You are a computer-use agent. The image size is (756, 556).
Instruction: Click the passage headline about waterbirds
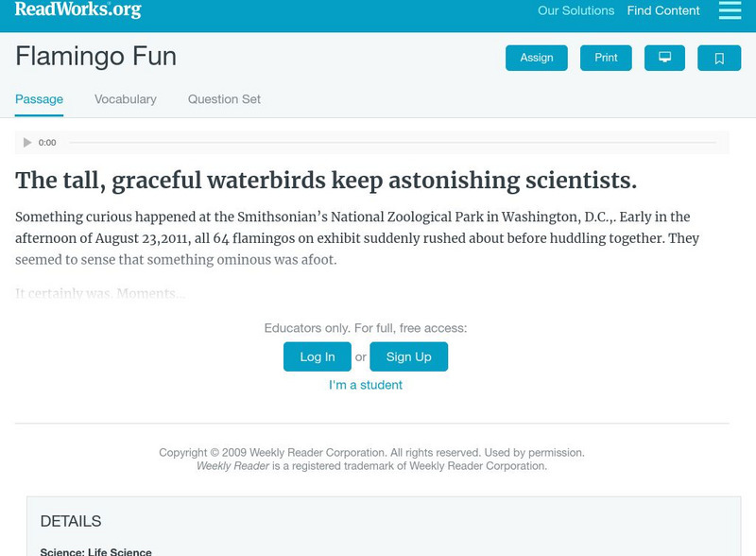coord(326,181)
